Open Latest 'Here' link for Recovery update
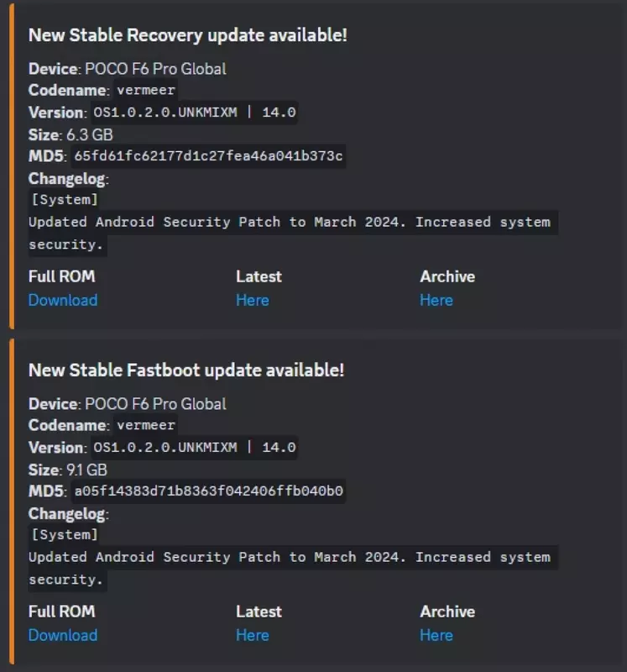Viewport: 627px width, 672px height. coord(252,300)
